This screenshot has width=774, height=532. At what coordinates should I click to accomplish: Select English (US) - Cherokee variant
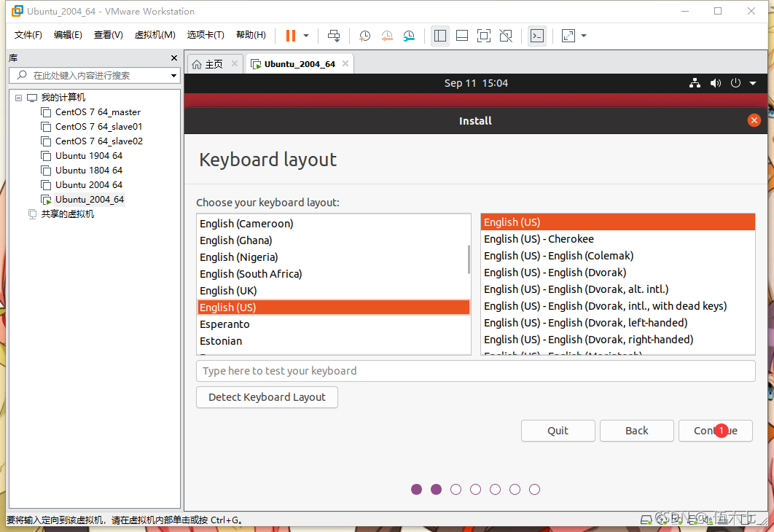(x=617, y=239)
